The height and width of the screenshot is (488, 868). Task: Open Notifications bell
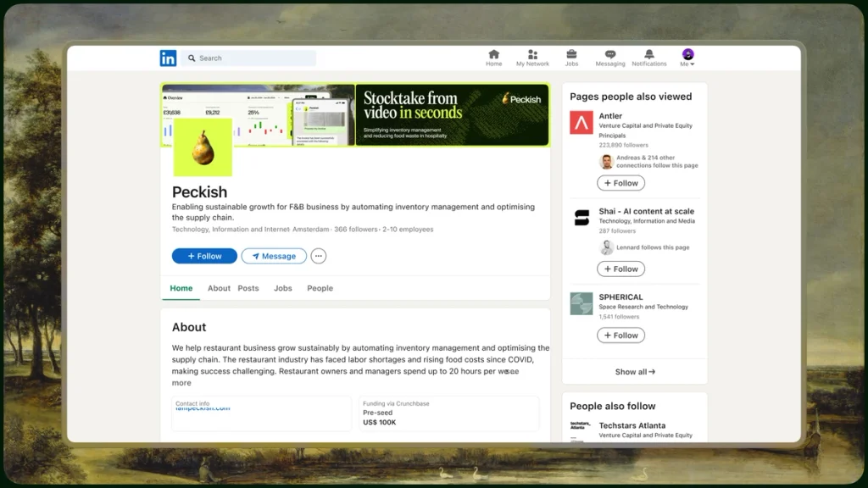(648, 58)
